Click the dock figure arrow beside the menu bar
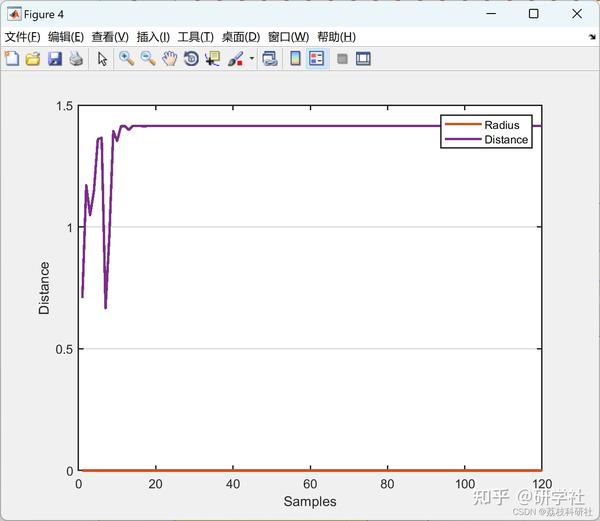600x521 pixels. pos(592,37)
